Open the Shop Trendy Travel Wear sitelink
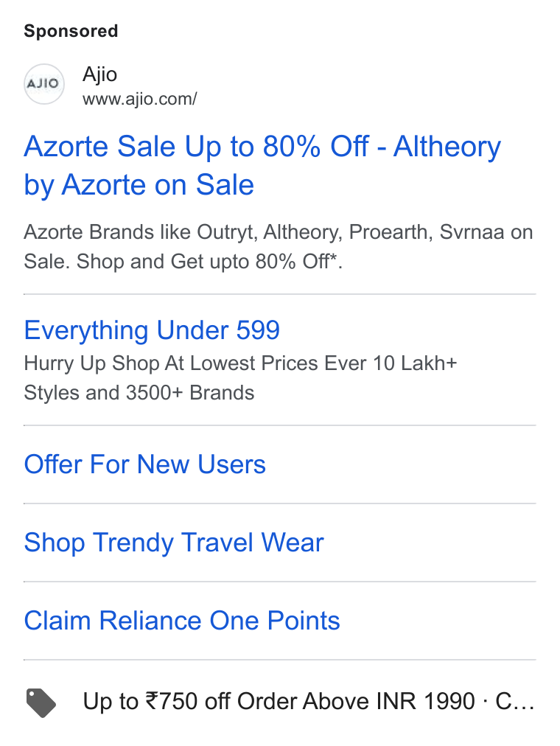The height and width of the screenshot is (746, 560). tap(174, 543)
